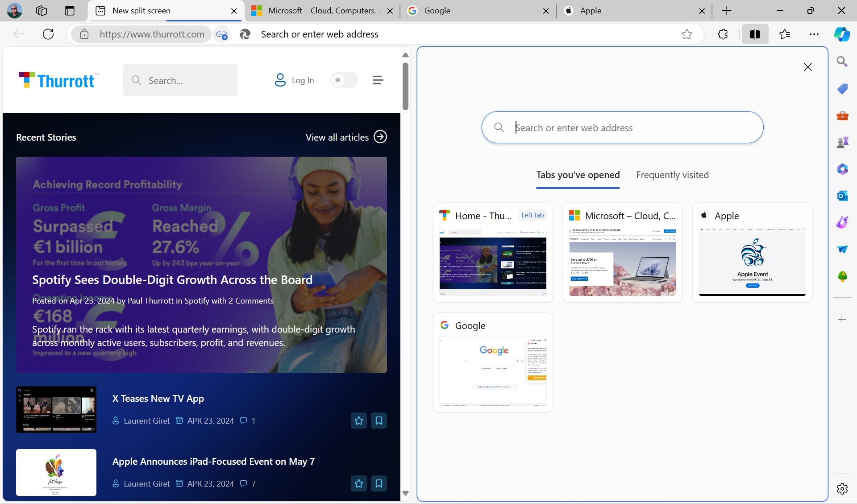Open the Outlook sidebar icon
This screenshot has width=857, height=504.
click(842, 196)
